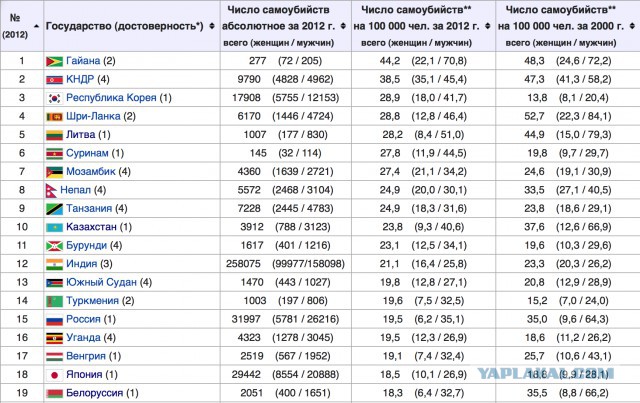
Task: Click the Turkmenistan flag icon
Action: (54, 301)
